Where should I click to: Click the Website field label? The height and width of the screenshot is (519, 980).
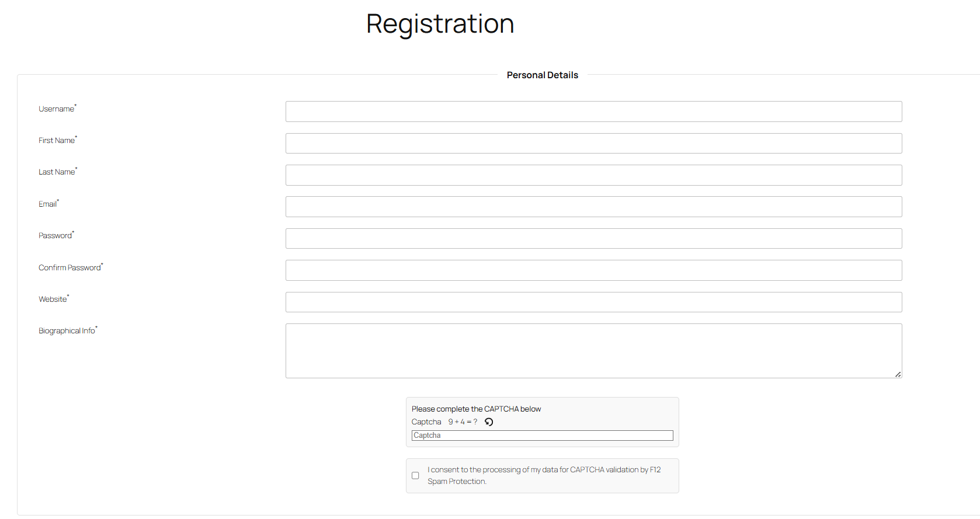point(53,299)
